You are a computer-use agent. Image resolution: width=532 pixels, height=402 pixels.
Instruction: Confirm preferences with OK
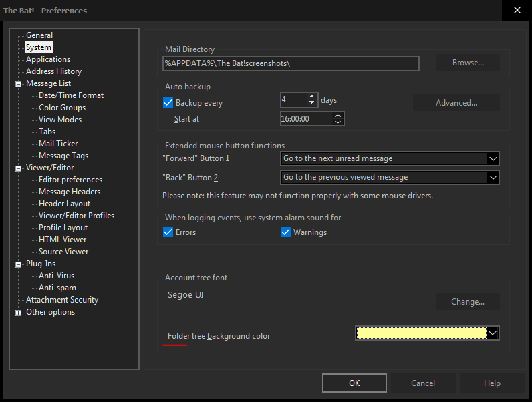(354, 383)
